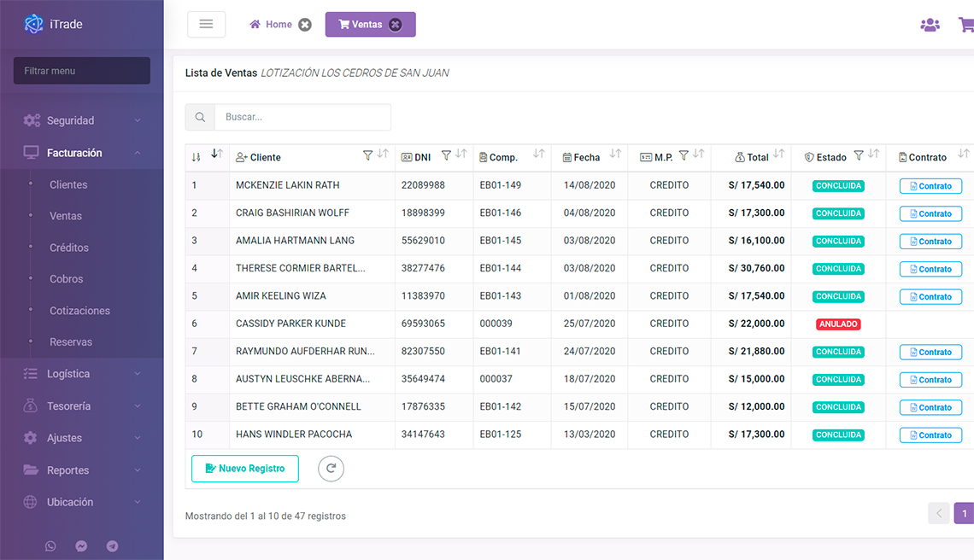
Task: Sort by the Total column
Action: pos(778,155)
